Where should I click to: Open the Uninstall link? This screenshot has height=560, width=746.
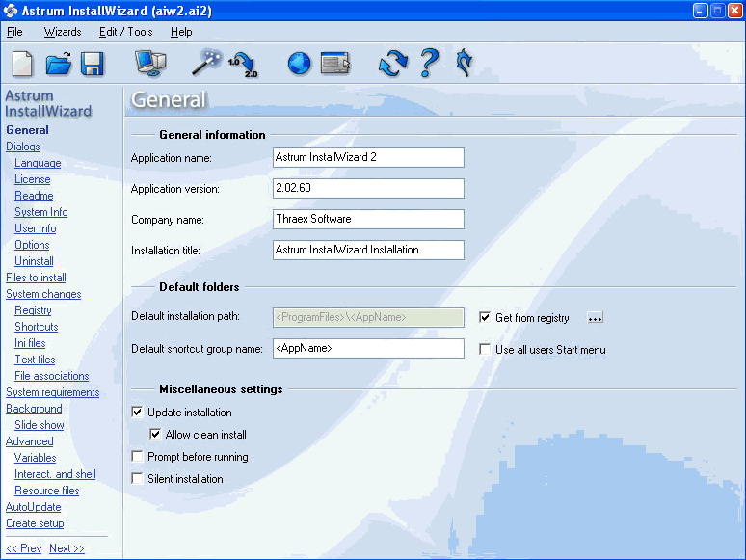pyautogui.click(x=34, y=261)
